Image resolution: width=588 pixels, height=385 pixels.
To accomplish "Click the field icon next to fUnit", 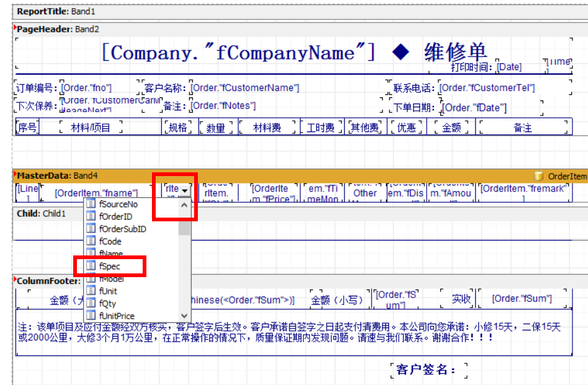I will point(91,291).
